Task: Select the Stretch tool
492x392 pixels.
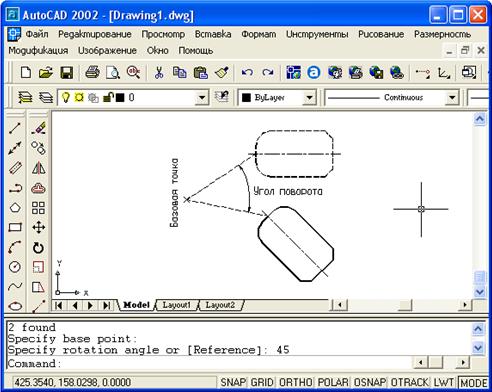Action: [39, 287]
